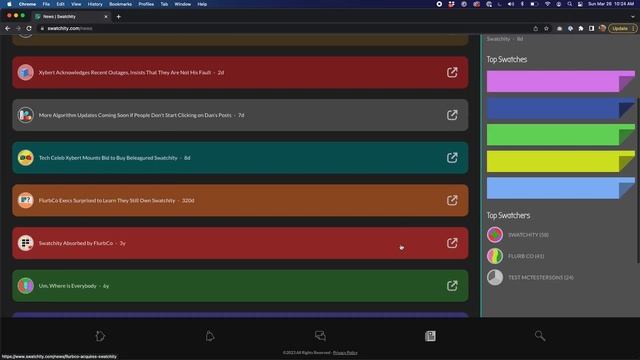Image resolution: width=640 pixels, height=360 pixels.
Task: Click avatar on Swatchity Absorbed by FlurbCo post
Action: coord(25,243)
